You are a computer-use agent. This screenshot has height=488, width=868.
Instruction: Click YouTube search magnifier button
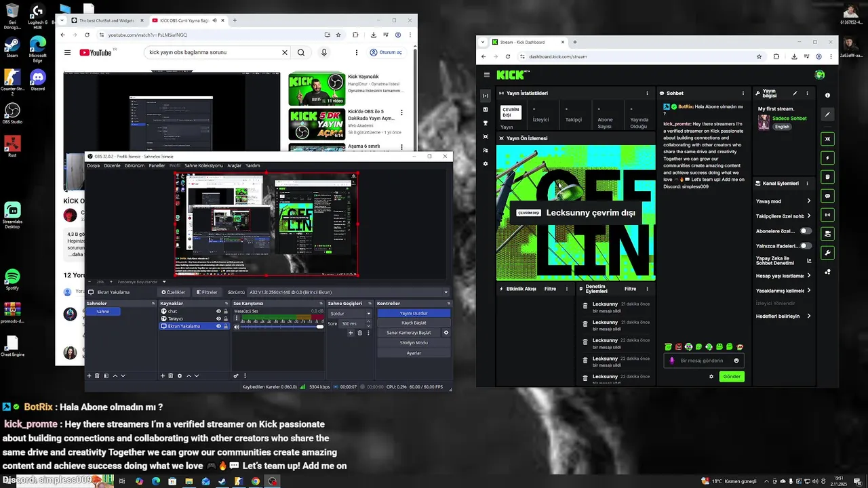[x=301, y=52]
